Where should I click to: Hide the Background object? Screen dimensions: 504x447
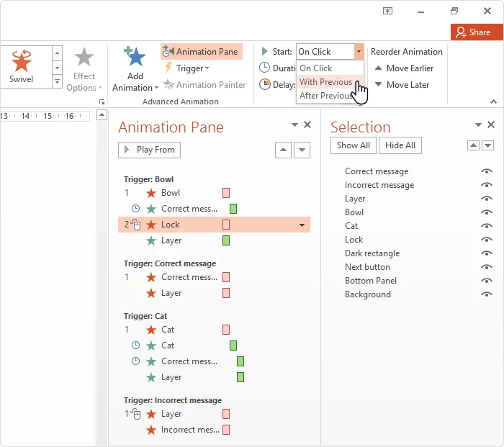coord(487,294)
